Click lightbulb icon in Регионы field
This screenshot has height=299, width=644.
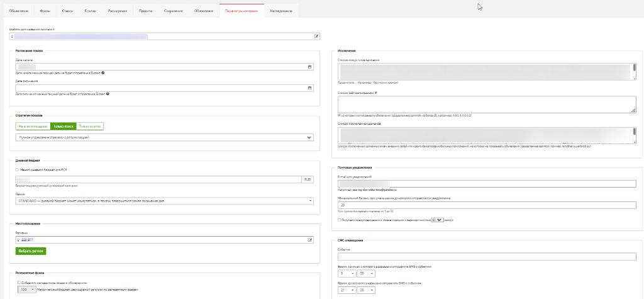(x=18, y=239)
